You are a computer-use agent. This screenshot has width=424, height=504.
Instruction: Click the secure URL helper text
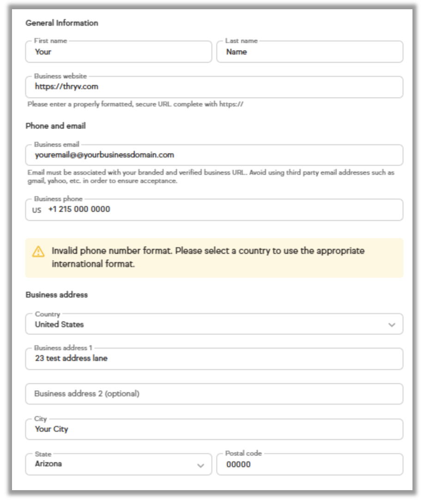pyautogui.click(x=135, y=104)
